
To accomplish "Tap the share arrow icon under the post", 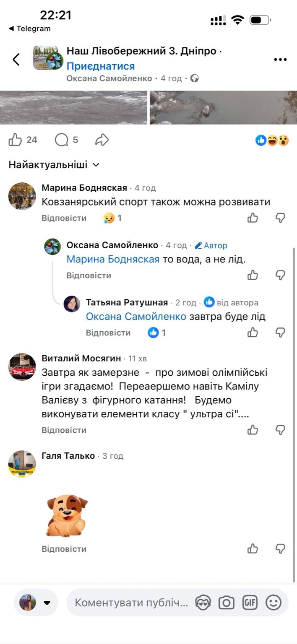I will click(102, 140).
